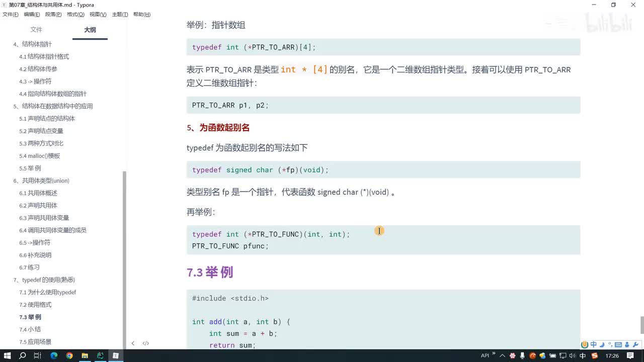Select outline entry 4.3 -> 操作符
The height and width of the screenshot is (362, 644).
[x=35, y=81]
